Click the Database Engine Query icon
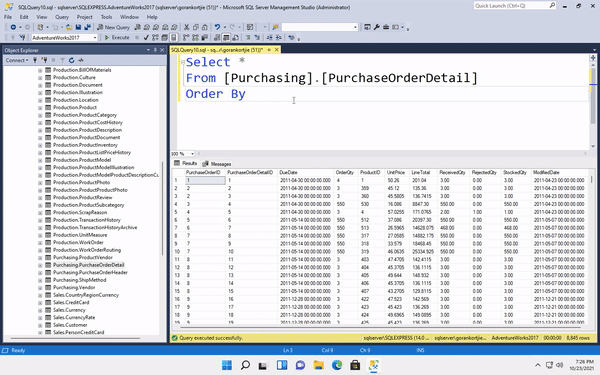 pyautogui.click(x=137, y=27)
